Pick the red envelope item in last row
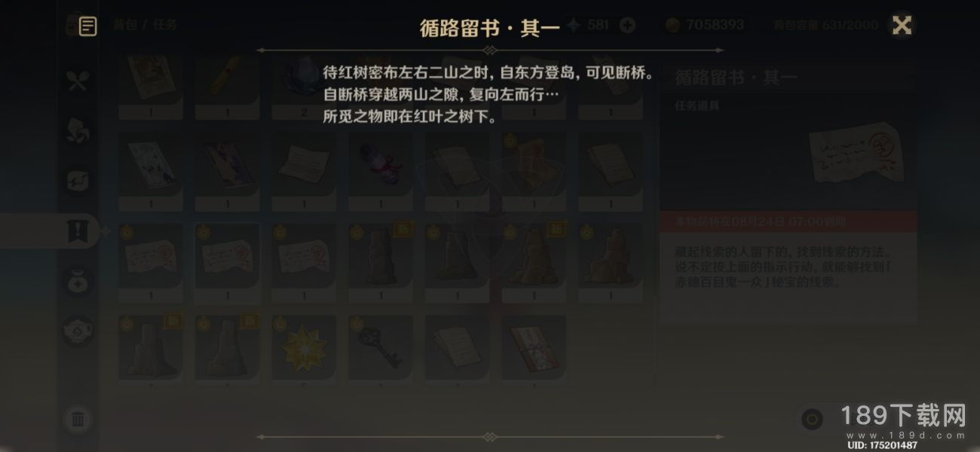This screenshot has width=980, height=452. tap(533, 347)
